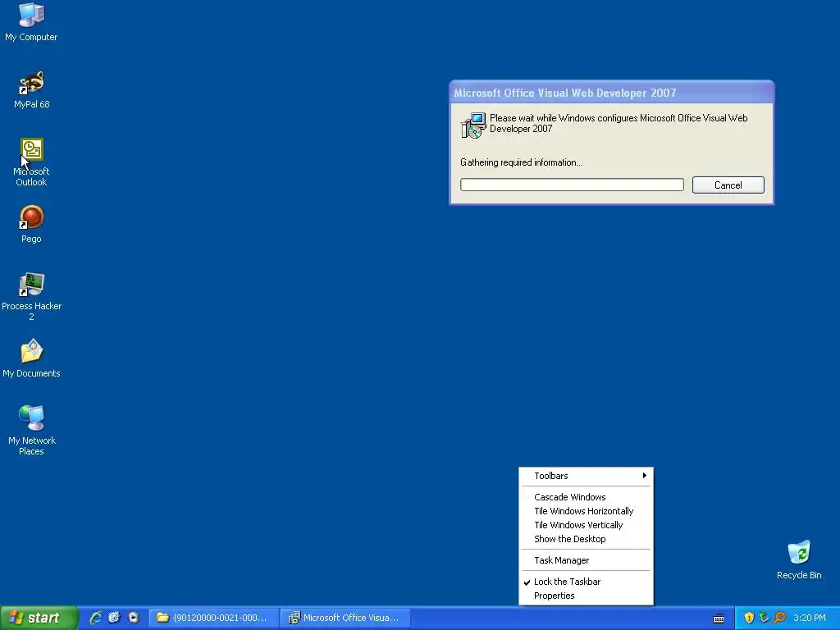Click the installer icon in the setup dialog
The image size is (840, 630).
coord(473,126)
